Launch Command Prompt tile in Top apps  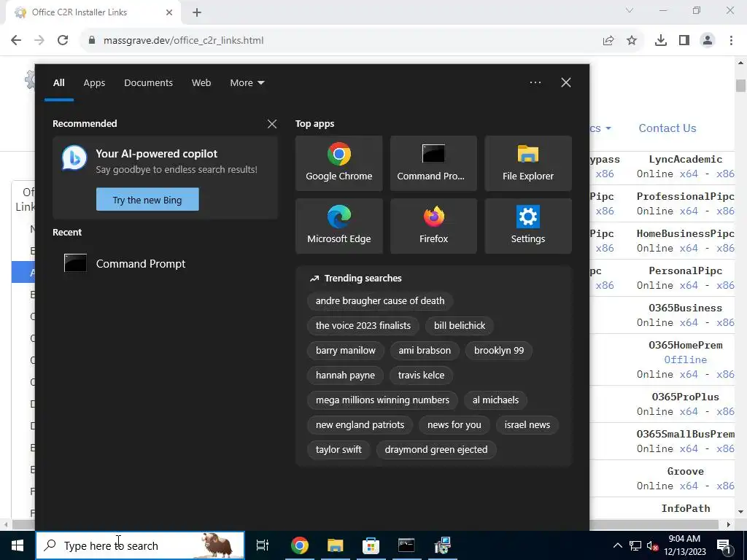click(x=433, y=163)
